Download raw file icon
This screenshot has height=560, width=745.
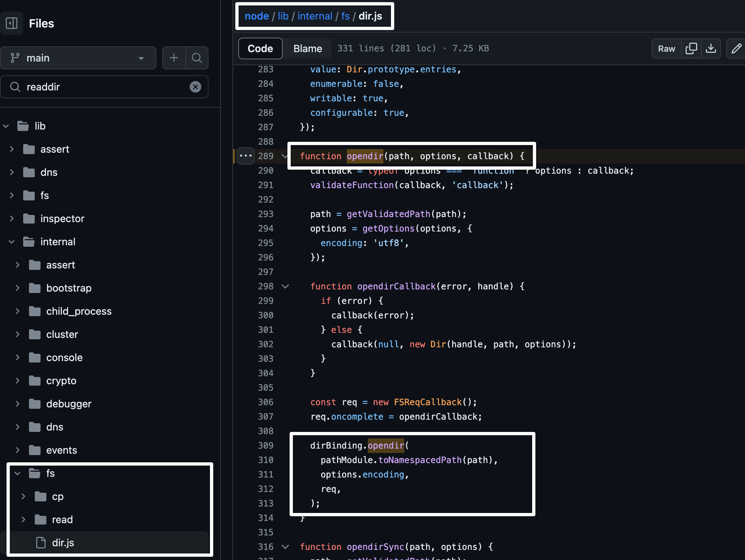(x=711, y=48)
